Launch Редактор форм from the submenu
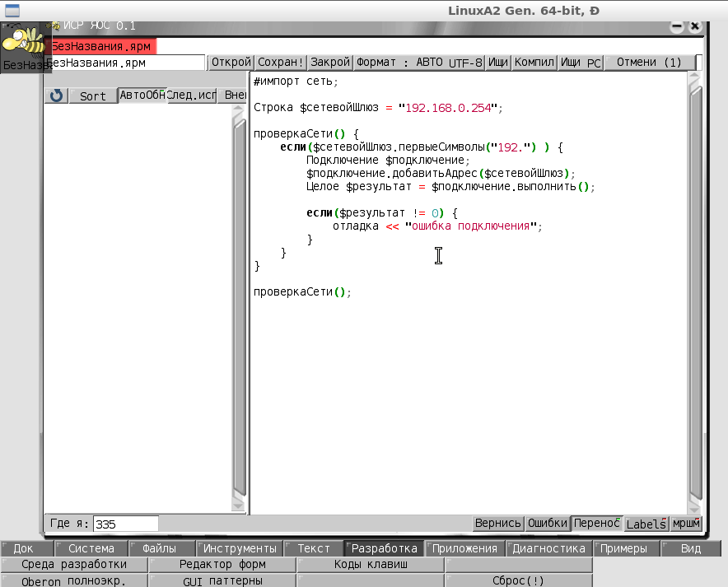This screenshot has height=587, width=728. 222,564
